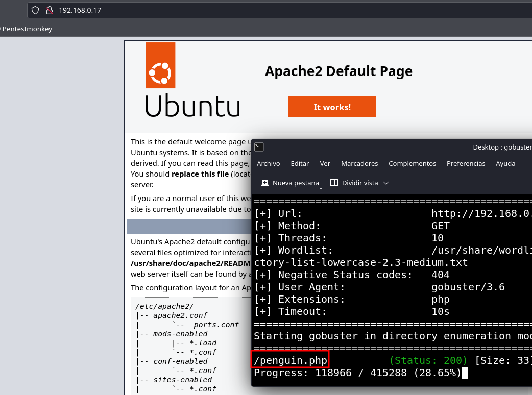Click the Desktop : gobuster window title
Image resolution: width=532 pixels, height=395 pixels.
(x=502, y=147)
